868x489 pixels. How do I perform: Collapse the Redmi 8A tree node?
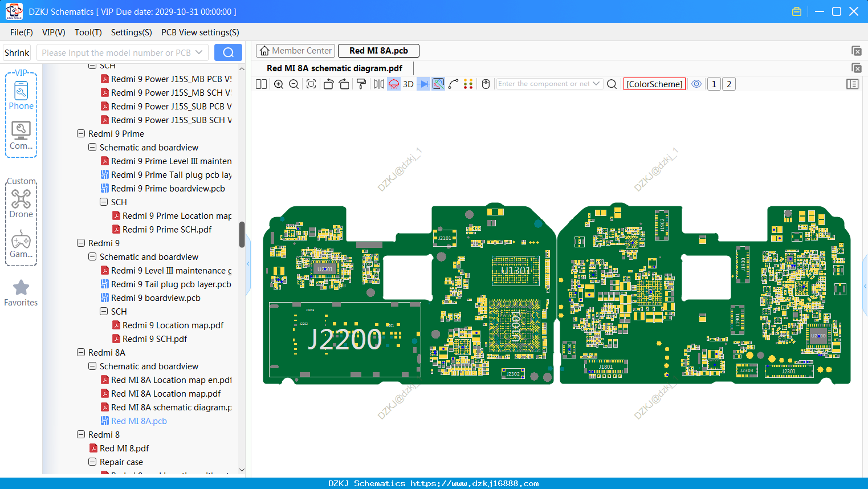[x=81, y=352]
